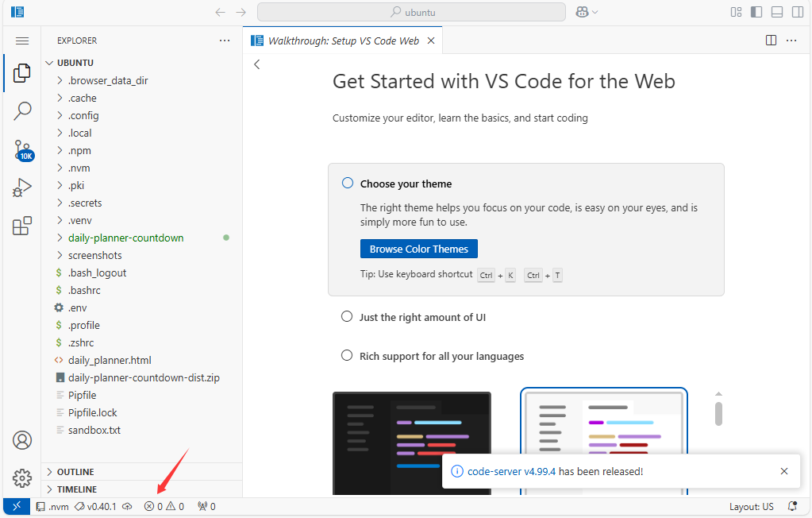The image size is (812, 518).
Task: Select the 'Just the right amount of UI' step
Action: [422, 317]
